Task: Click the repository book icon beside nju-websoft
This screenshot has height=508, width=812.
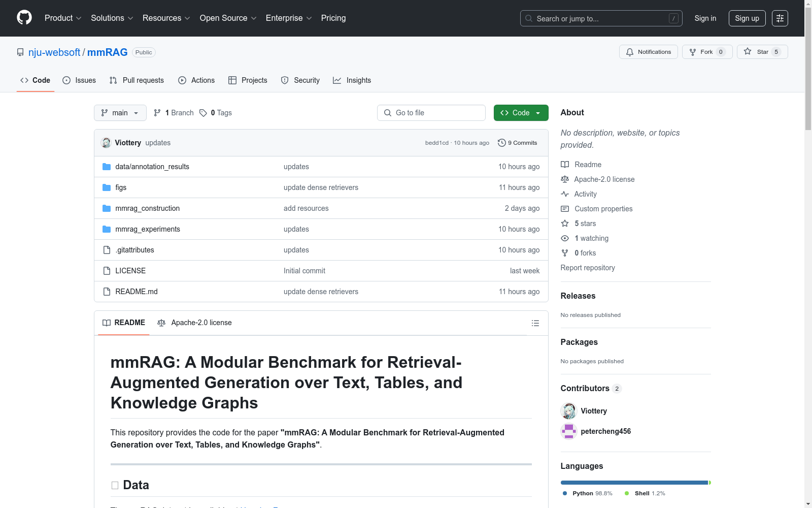Action: pyautogui.click(x=20, y=52)
